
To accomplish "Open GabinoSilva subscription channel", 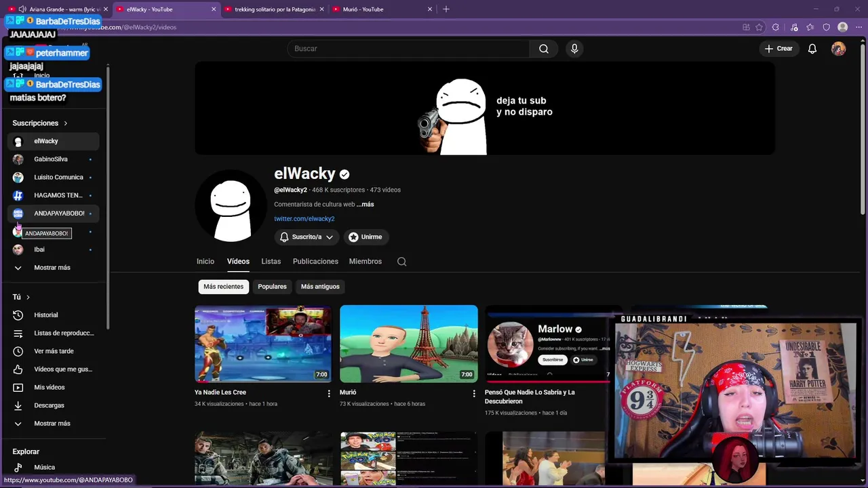I will click(x=54, y=159).
